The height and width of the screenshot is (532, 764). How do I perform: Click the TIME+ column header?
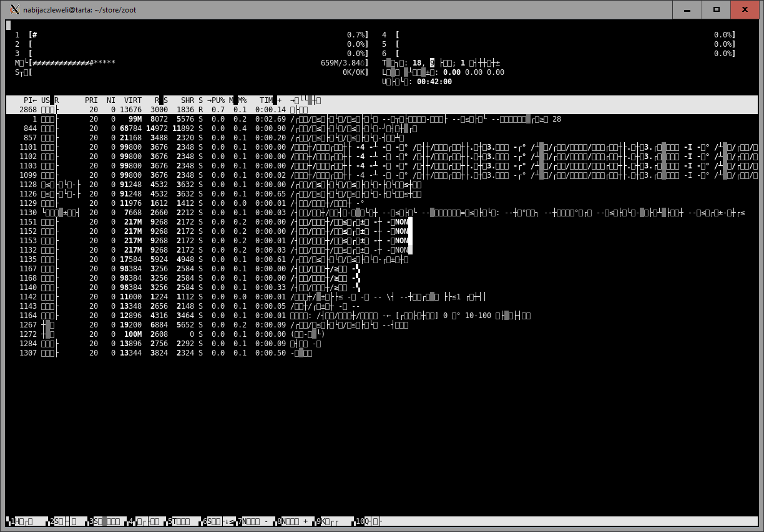click(x=270, y=100)
